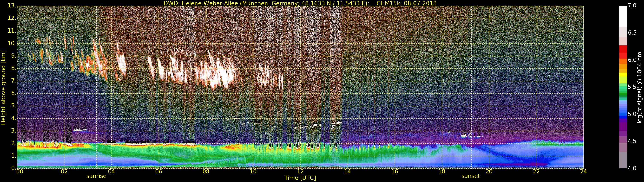Click the sunset label below the time axis
644x182 pixels.
(471, 176)
